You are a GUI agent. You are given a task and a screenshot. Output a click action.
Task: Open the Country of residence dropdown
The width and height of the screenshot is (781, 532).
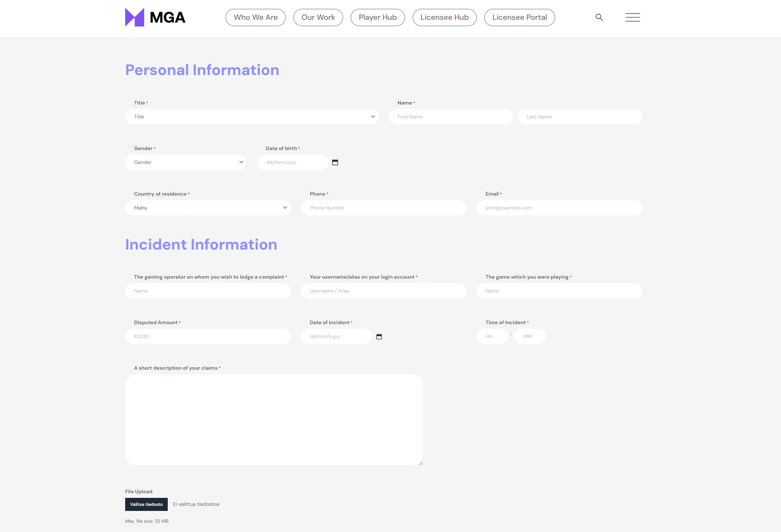pyautogui.click(x=208, y=208)
